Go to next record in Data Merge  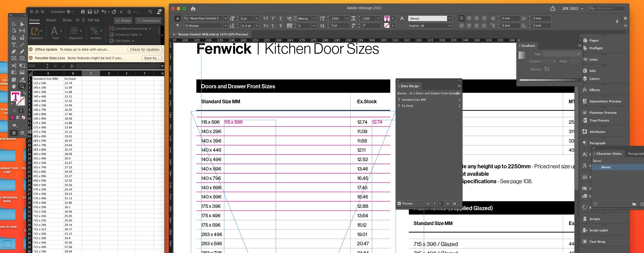448,203
